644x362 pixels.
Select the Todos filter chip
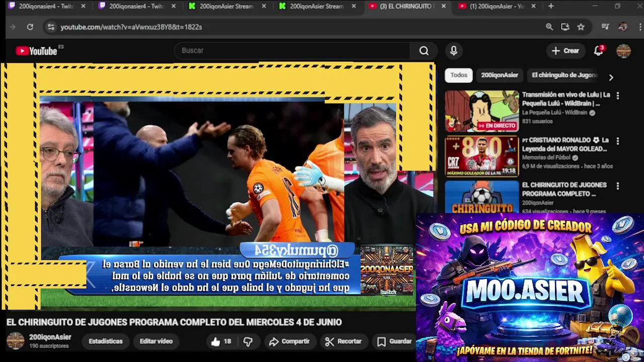(x=458, y=75)
